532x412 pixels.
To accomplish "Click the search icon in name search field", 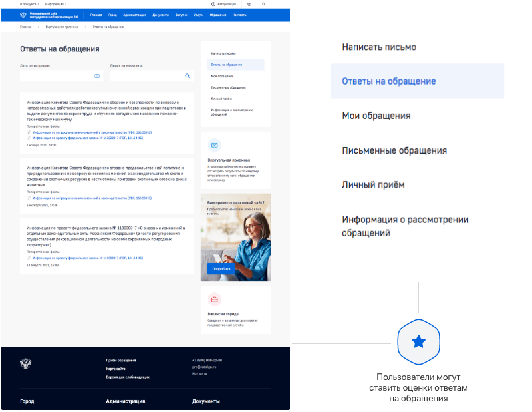I will click(188, 76).
